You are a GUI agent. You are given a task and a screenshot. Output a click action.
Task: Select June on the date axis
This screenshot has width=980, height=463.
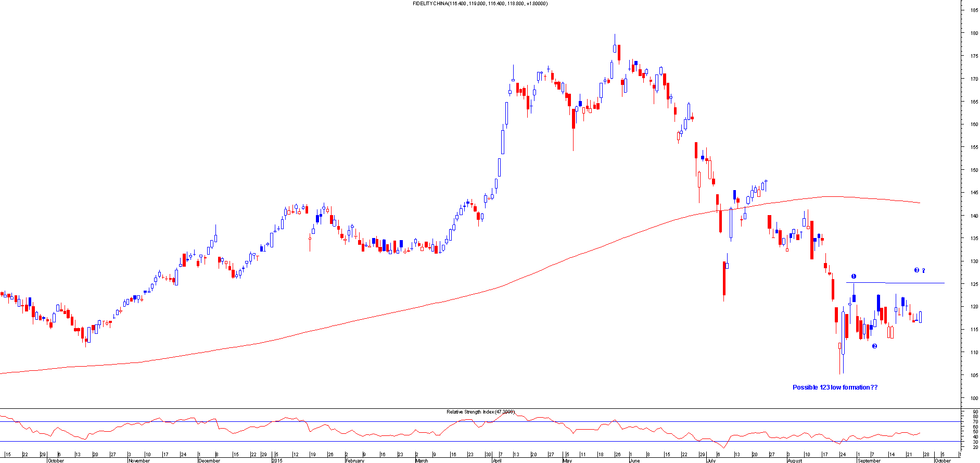coord(634,460)
